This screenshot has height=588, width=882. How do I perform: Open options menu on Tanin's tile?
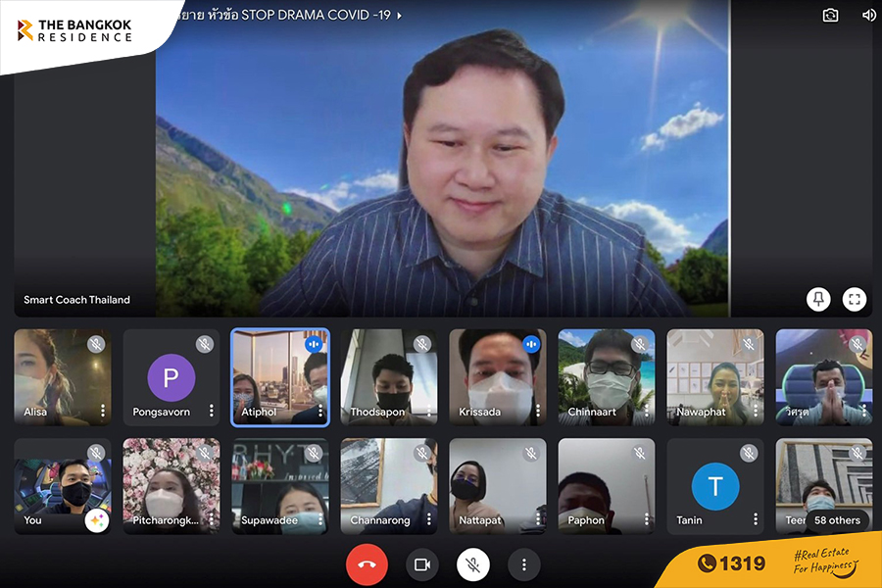click(x=755, y=519)
